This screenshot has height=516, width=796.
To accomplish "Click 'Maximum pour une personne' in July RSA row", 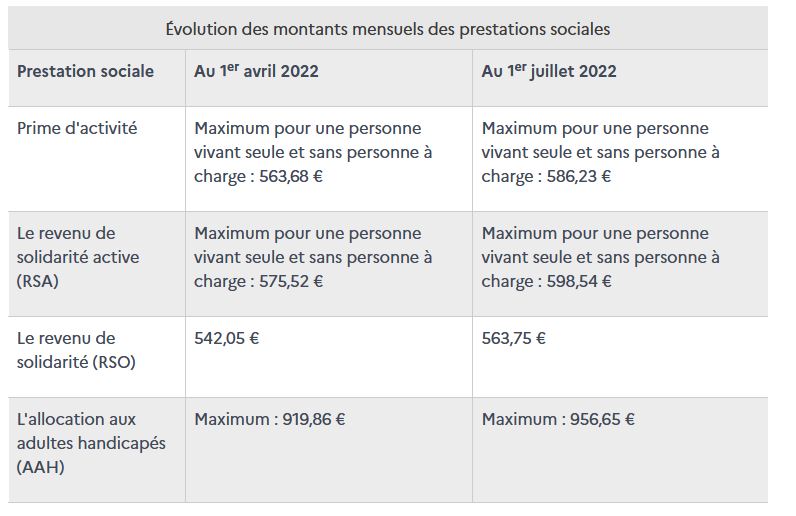I will tap(595, 234).
